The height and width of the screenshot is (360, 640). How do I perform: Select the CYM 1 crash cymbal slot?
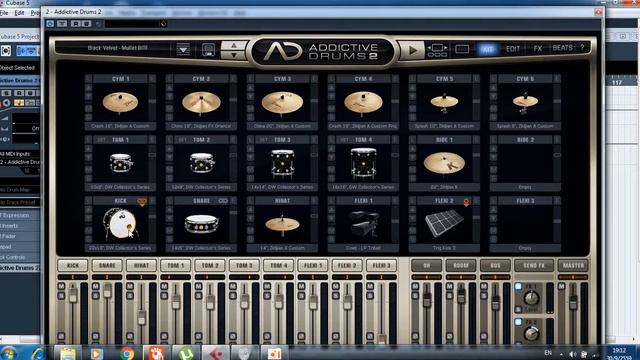coord(120,102)
